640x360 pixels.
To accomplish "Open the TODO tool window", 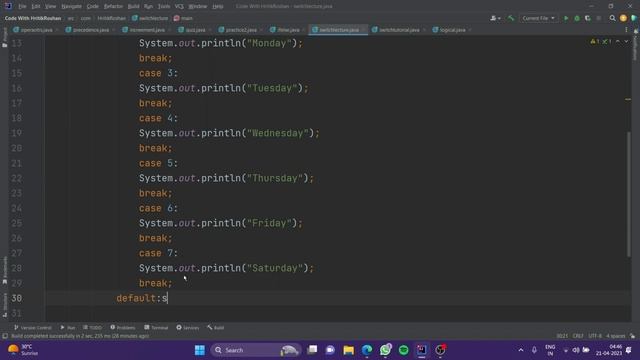I will point(93,328).
